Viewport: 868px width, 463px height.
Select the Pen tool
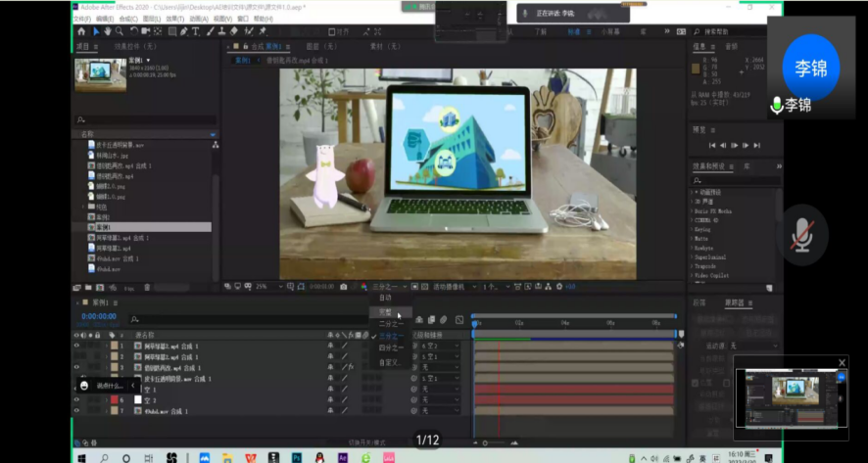point(184,31)
